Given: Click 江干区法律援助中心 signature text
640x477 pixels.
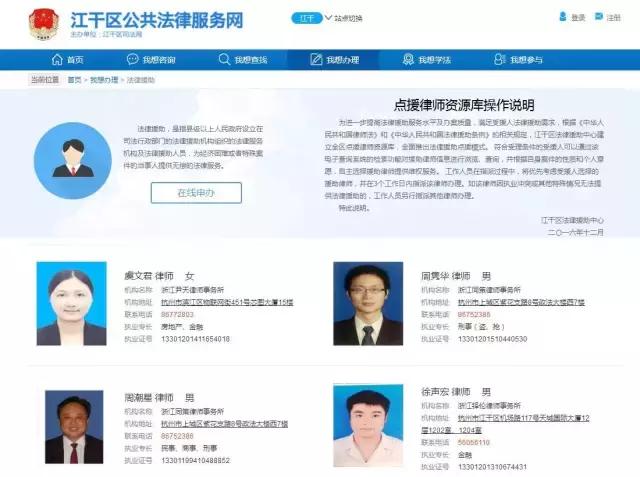Looking at the screenshot, I should pyautogui.click(x=572, y=220).
